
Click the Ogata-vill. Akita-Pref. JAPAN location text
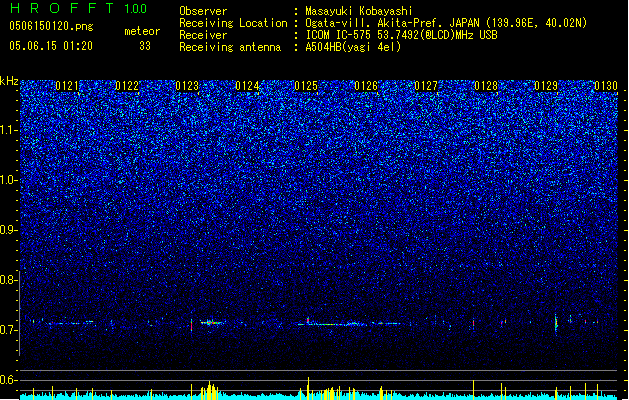[446, 23]
